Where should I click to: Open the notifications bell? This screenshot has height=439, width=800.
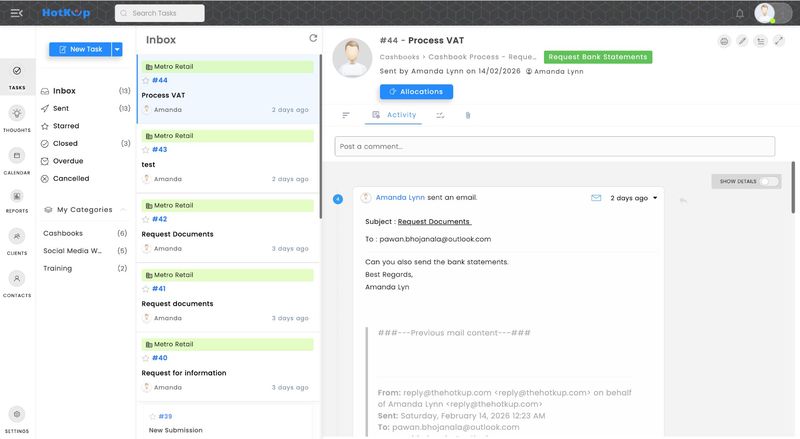pos(739,14)
